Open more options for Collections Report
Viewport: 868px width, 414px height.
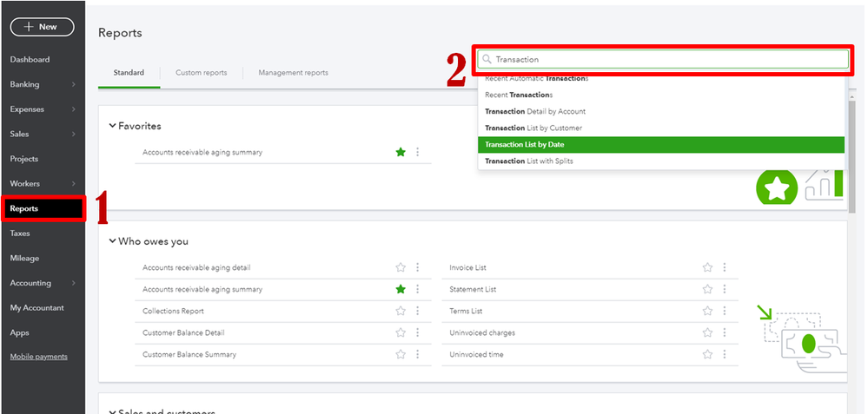click(417, 312)
